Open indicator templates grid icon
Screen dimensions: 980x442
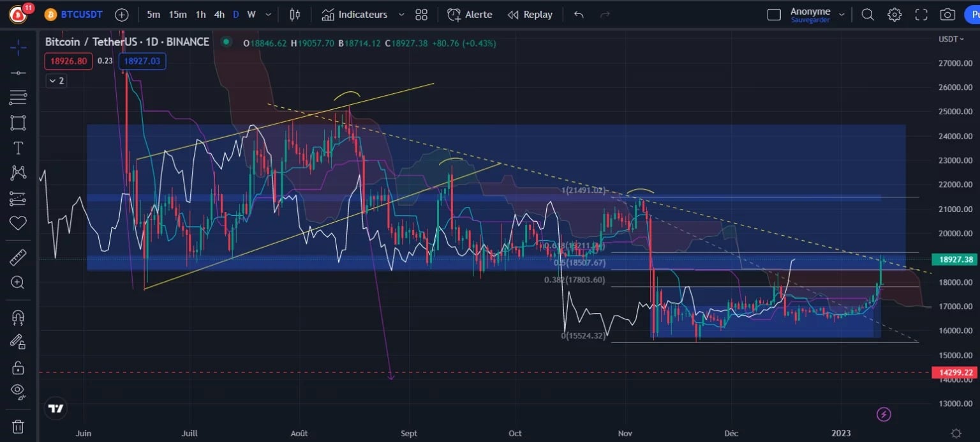tap(421, 15)
